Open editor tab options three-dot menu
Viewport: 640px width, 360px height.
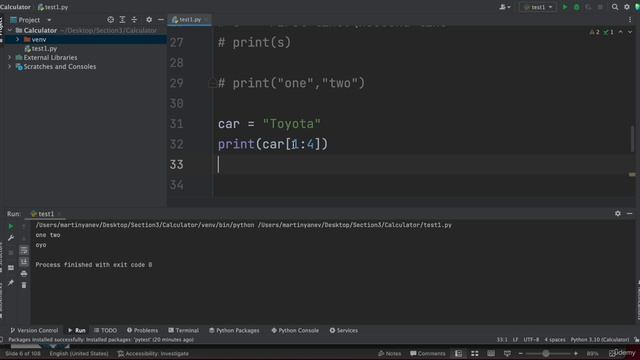630,20
